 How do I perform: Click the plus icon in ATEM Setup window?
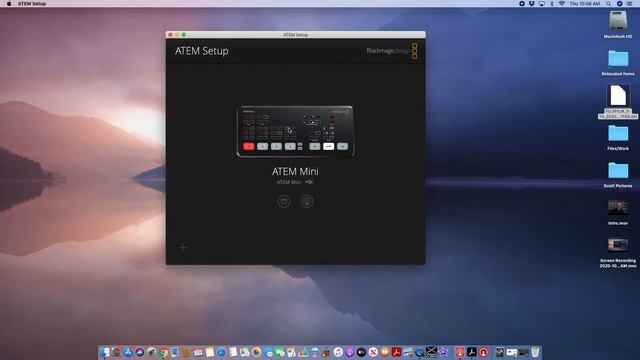pos(183,247)
